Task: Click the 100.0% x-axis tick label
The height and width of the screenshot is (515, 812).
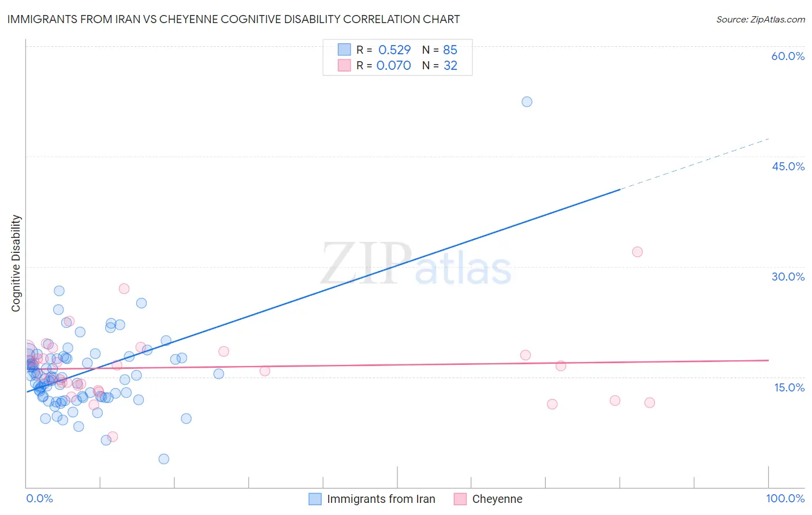Action: pos(785,498)
